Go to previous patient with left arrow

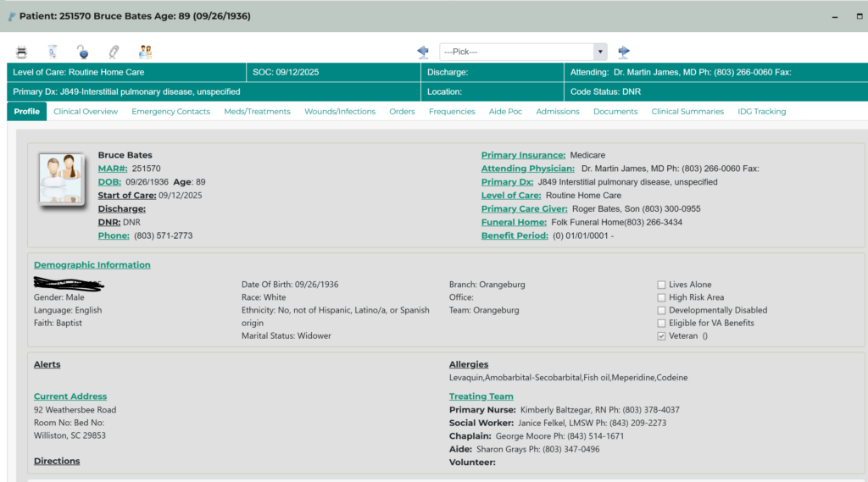[x=423, y=52]
